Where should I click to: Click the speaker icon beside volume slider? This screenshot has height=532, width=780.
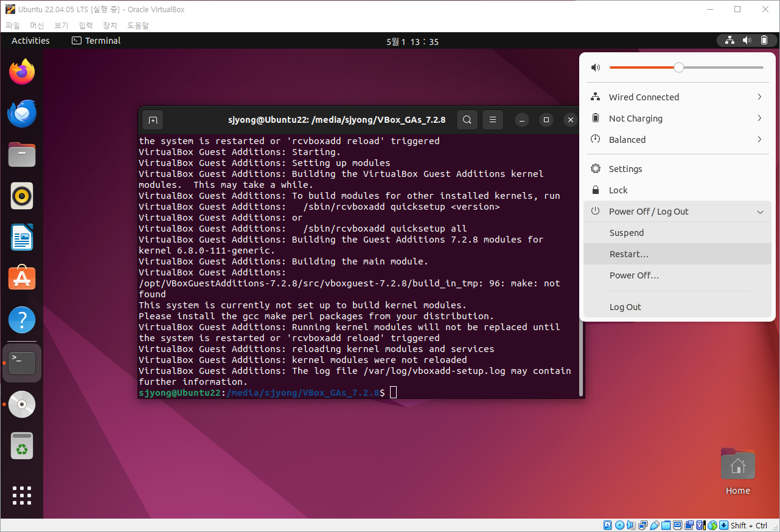tap(596, 67)
